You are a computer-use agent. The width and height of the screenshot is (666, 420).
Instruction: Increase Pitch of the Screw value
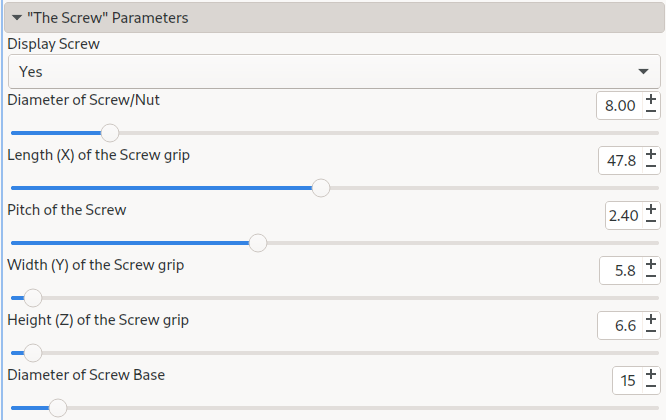[x=651, y=209]
